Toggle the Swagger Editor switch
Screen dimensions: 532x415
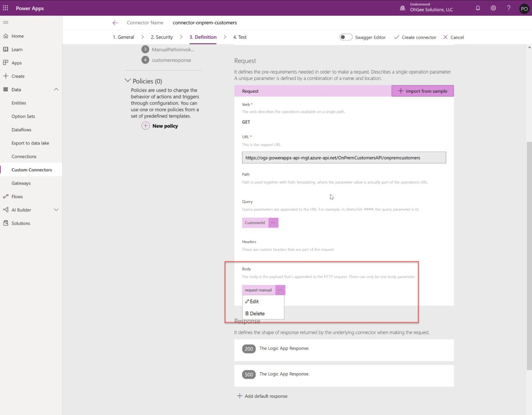(x=346, y=37)
